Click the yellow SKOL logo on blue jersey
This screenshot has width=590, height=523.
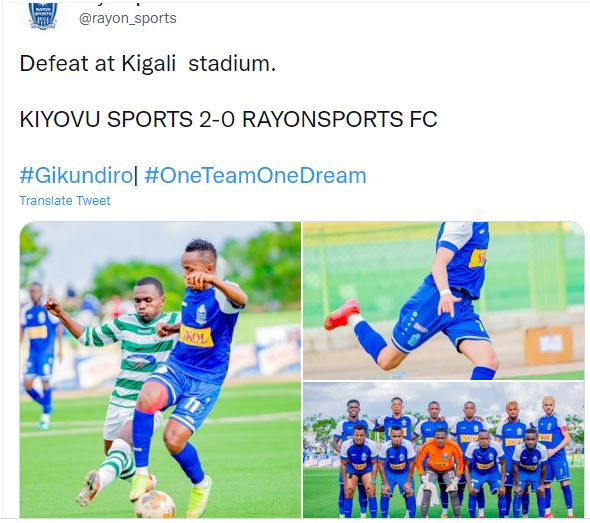tap(196, 336)
